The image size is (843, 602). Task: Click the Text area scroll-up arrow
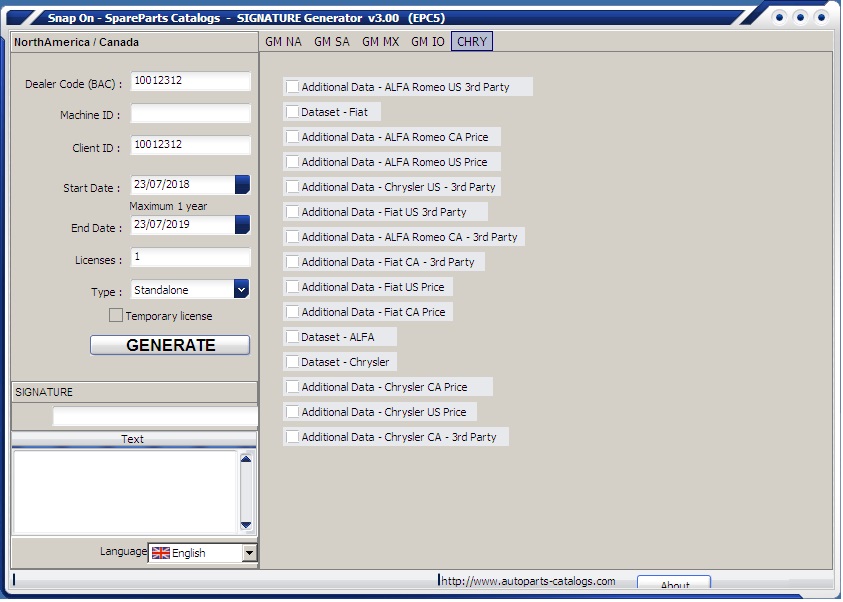pyautogui.click(x=246, y=458)
